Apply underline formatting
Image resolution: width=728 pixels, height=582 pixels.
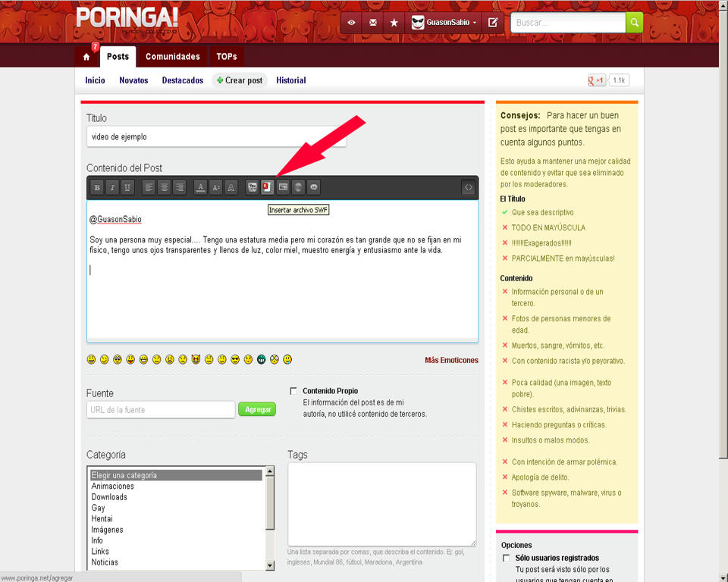click(127, 187)
